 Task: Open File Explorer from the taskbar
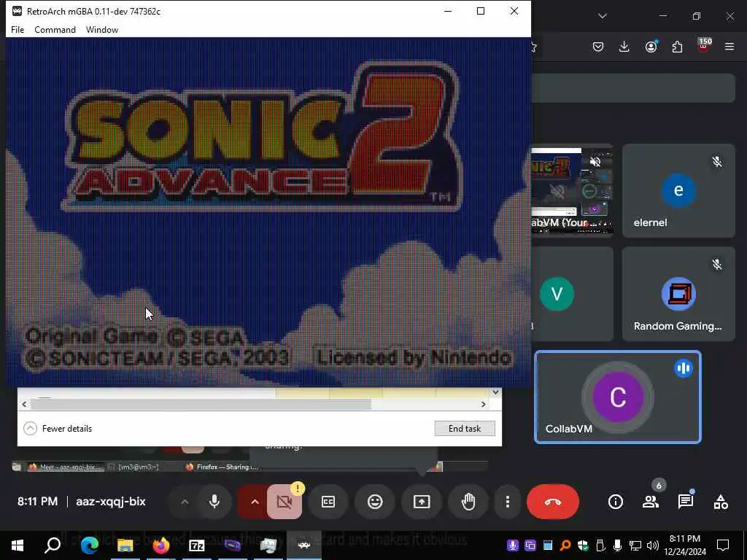pos(125,545)
